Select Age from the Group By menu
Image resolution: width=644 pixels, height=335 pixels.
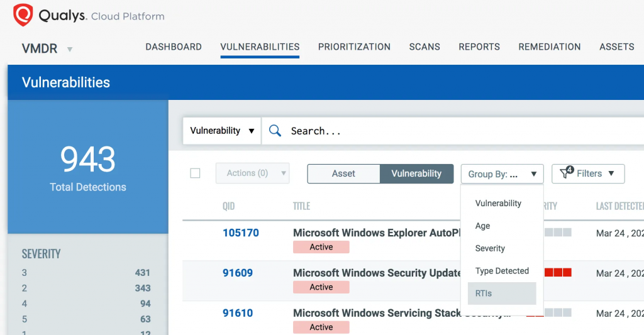tap(483, 226)
